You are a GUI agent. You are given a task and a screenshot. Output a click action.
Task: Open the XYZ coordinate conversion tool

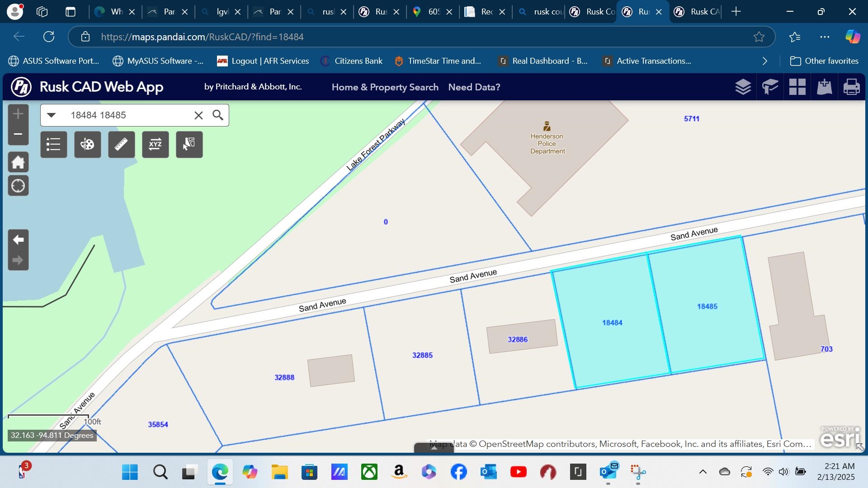pos(155,145)
